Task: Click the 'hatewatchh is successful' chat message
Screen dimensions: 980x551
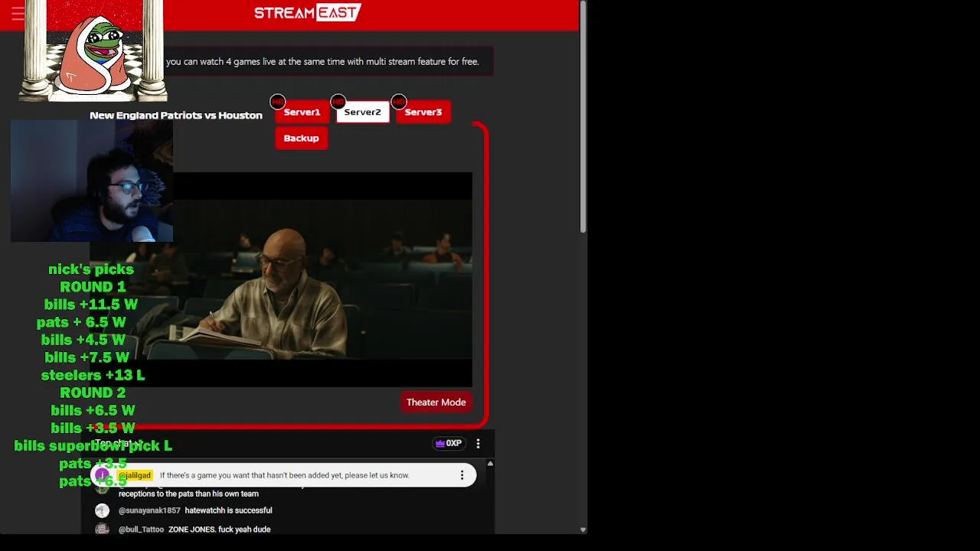Action: point(228,510)
